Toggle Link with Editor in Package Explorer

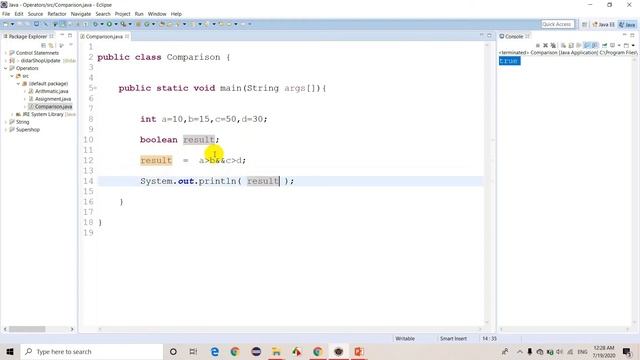51,45
